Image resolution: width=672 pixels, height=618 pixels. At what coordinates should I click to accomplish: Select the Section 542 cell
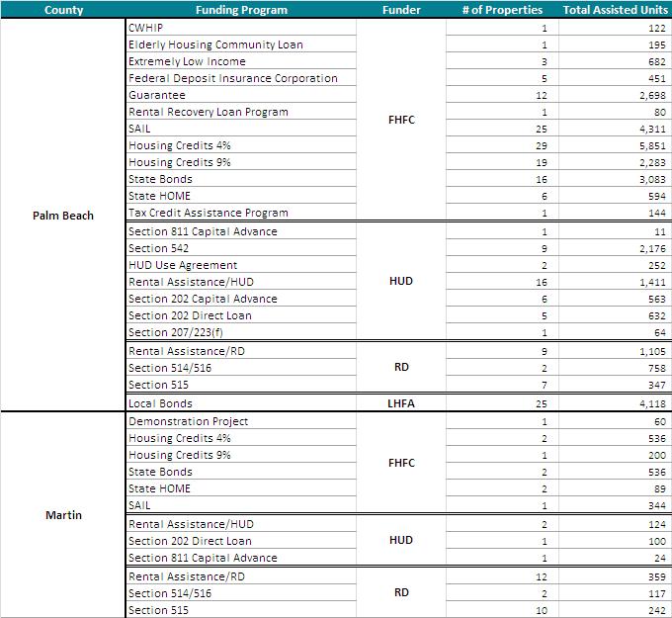coord(241,248)
